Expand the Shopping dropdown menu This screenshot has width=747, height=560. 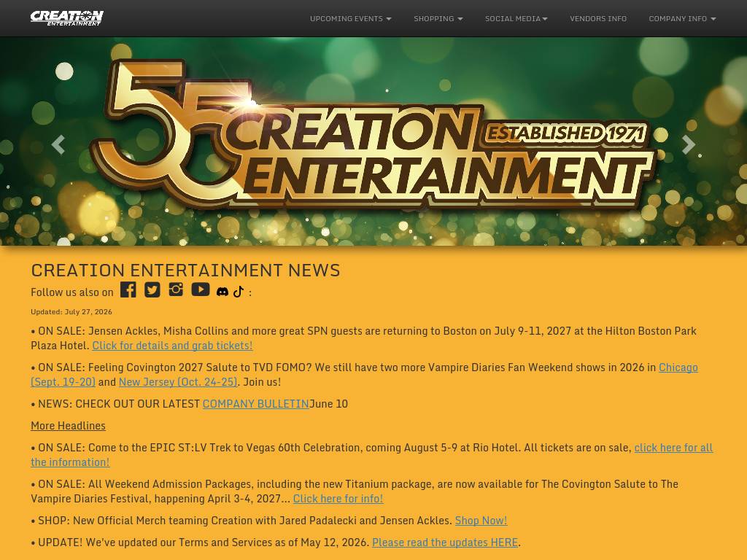[x=438, y=18]
